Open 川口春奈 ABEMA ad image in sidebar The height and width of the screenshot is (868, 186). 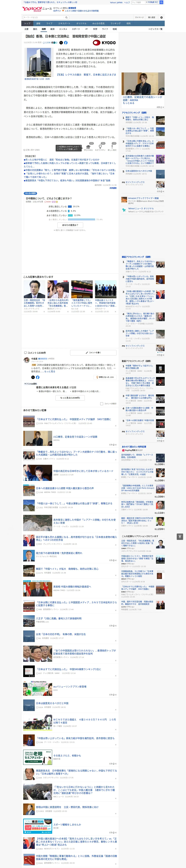tap(143, 84)
